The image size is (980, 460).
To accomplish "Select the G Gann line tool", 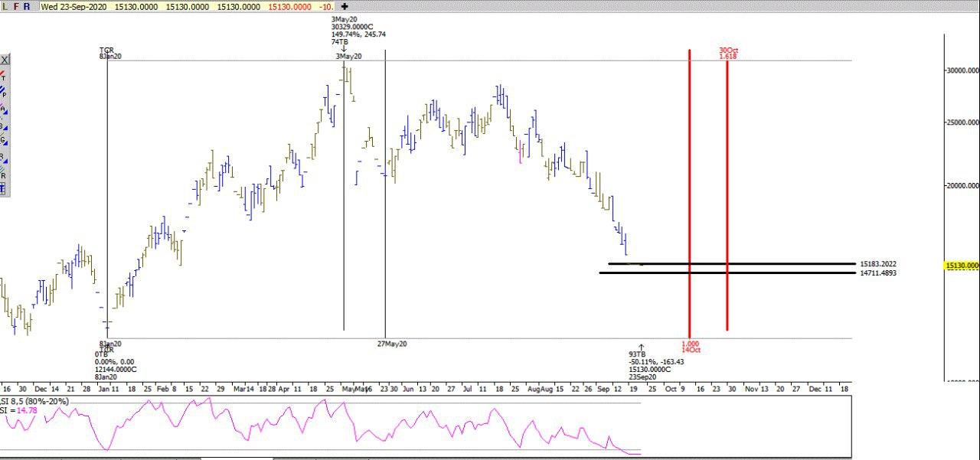I will click(3, 140).
